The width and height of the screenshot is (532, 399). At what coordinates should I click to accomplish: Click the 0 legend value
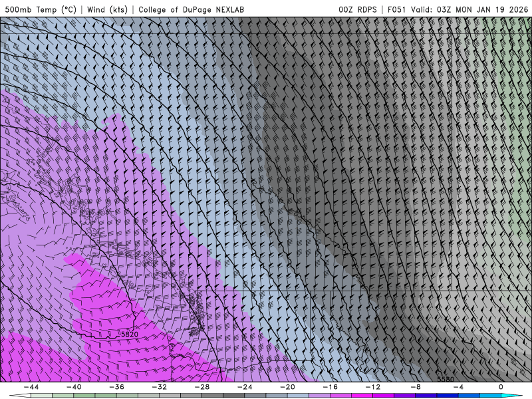click(x=501, y=387)
